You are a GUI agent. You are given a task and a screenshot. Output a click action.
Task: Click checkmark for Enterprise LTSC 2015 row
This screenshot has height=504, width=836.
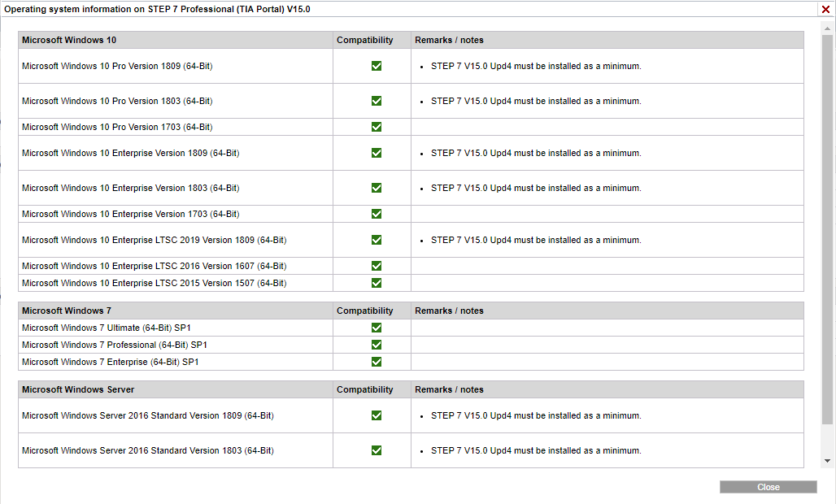coord(377,283)
